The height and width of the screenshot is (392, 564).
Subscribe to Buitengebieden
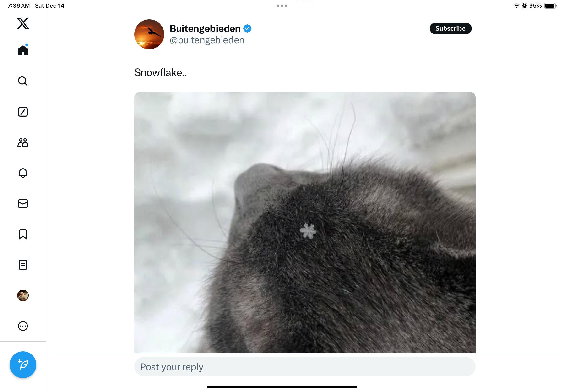(x=450, y=28)
